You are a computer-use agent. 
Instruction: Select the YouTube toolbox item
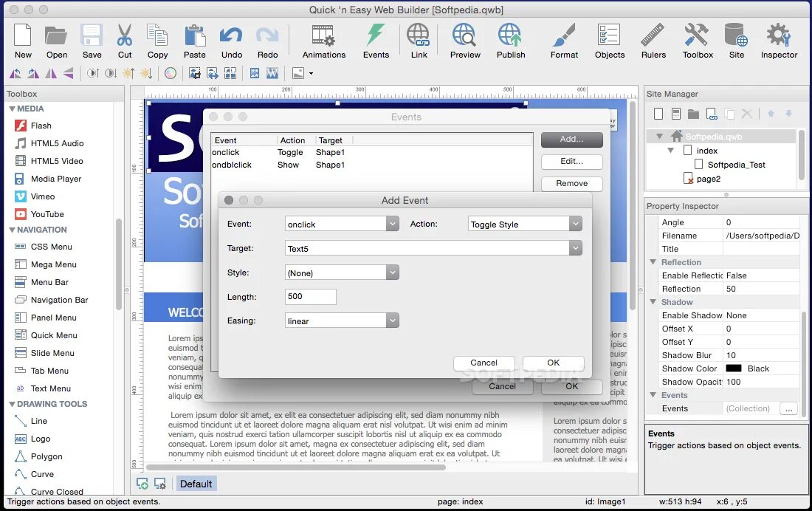point(47,214)
